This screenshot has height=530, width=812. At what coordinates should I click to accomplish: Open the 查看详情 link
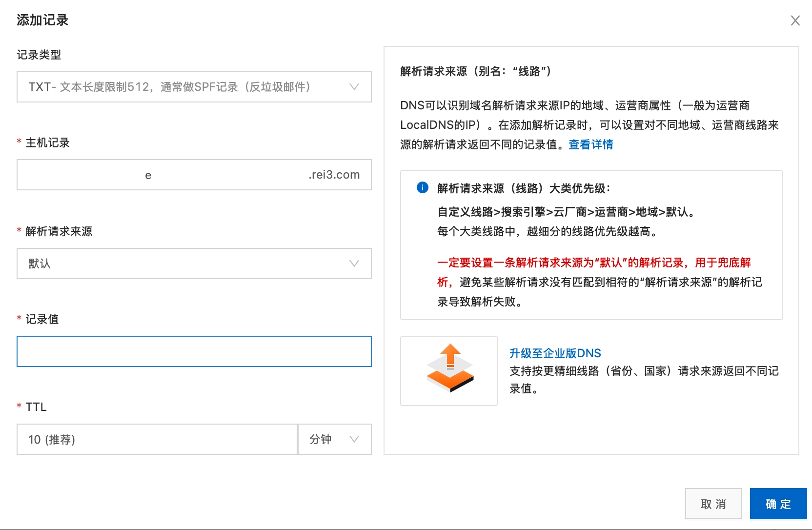tap(590, 144)
